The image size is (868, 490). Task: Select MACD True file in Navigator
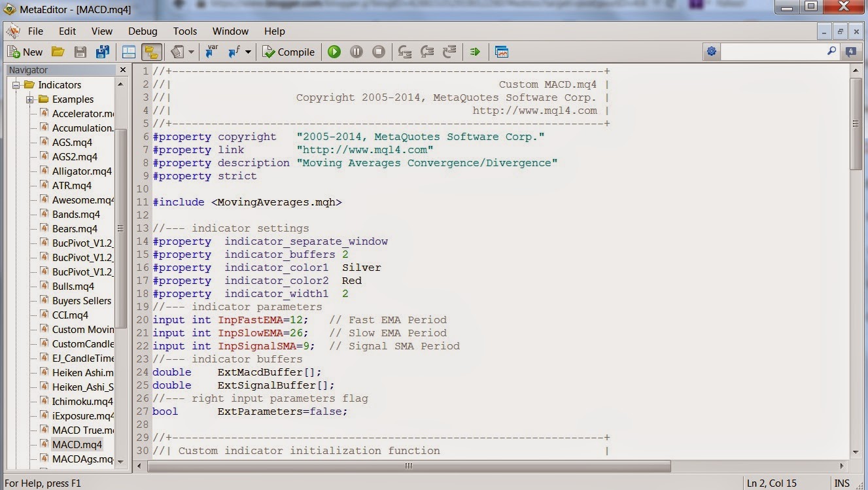[82, 430]
